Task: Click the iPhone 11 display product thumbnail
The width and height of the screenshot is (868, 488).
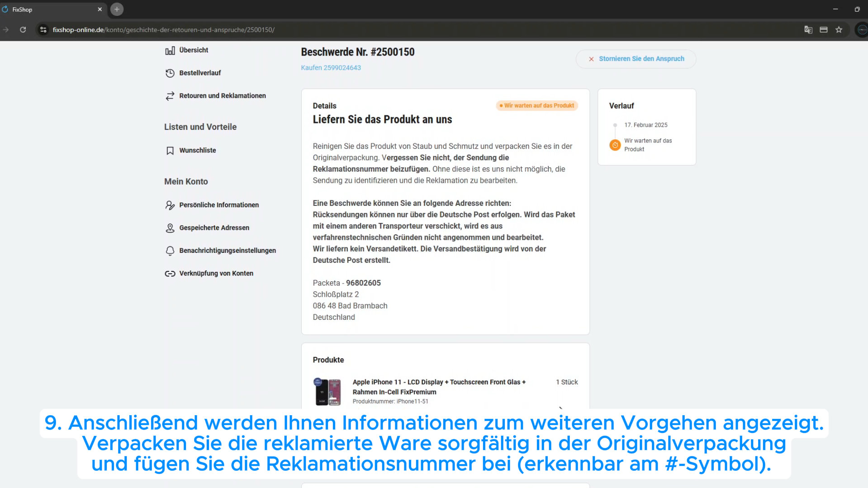Action: point(328,392)
